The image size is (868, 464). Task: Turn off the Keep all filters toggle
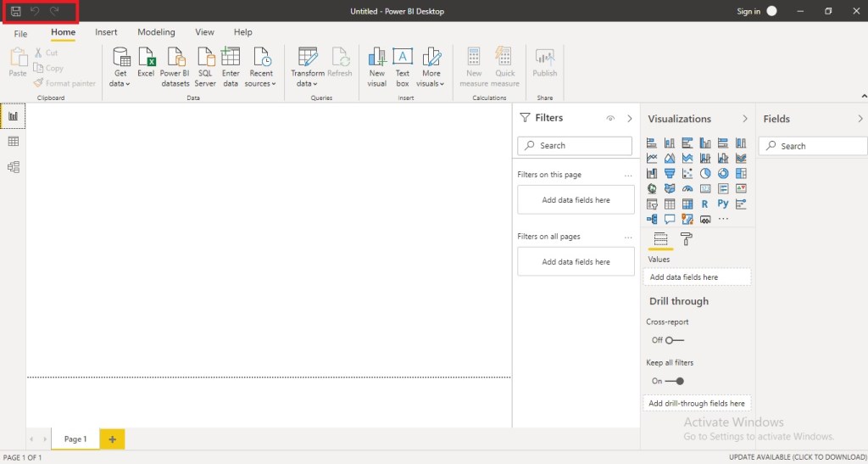[x=675, y=381]
